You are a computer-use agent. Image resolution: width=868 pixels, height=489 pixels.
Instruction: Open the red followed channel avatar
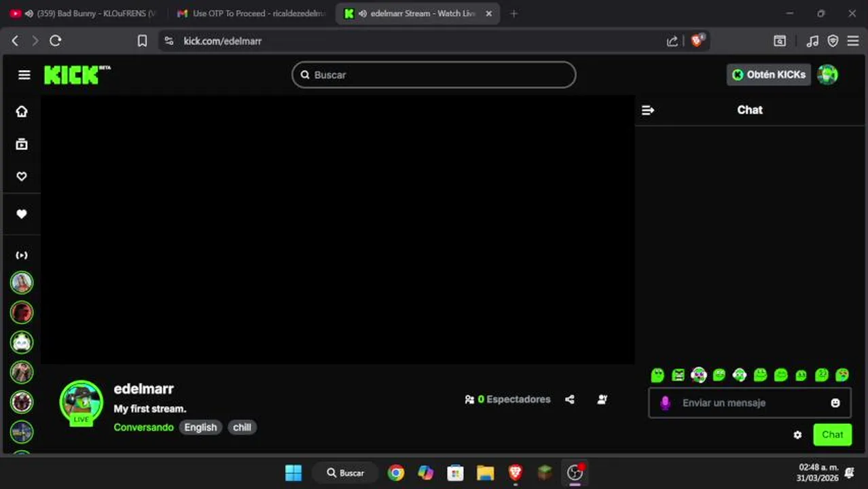point(22,312)
